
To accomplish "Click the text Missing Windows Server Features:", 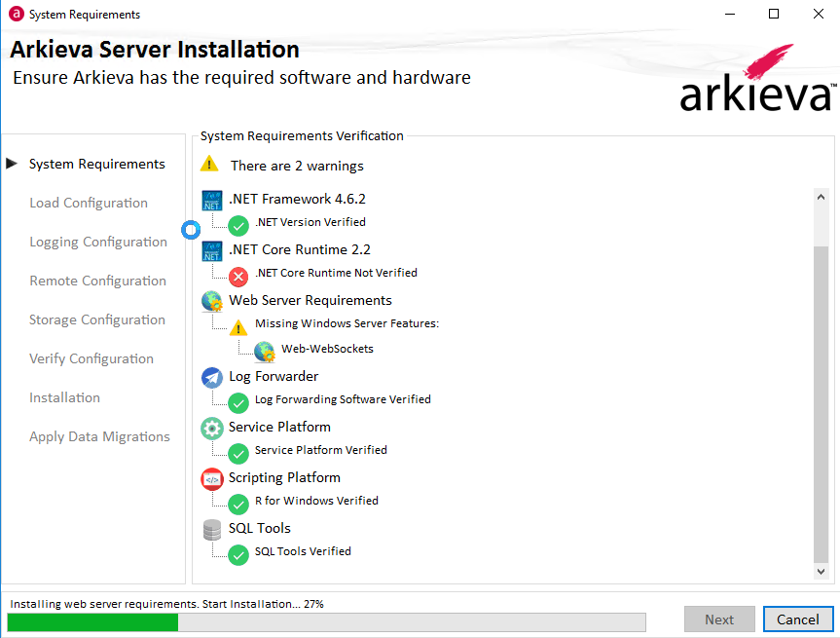I will (x=347, y=323).
